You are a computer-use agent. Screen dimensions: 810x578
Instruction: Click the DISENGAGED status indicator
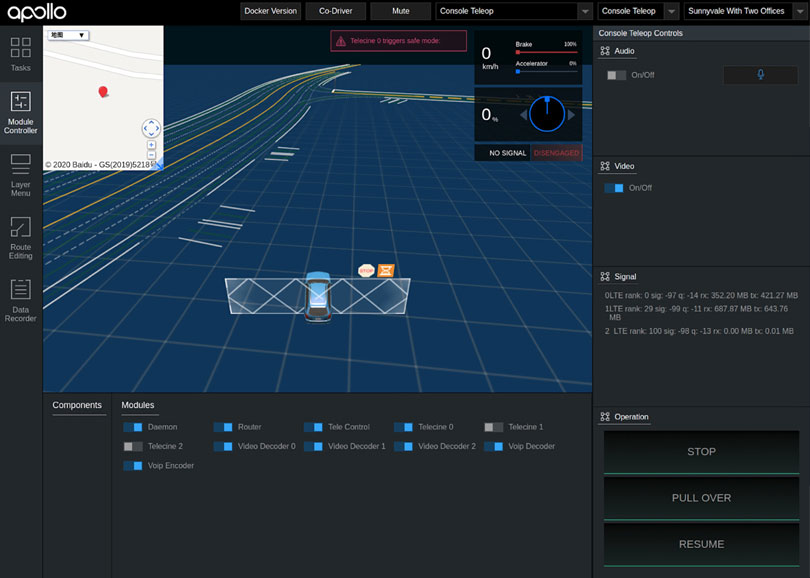556,153
